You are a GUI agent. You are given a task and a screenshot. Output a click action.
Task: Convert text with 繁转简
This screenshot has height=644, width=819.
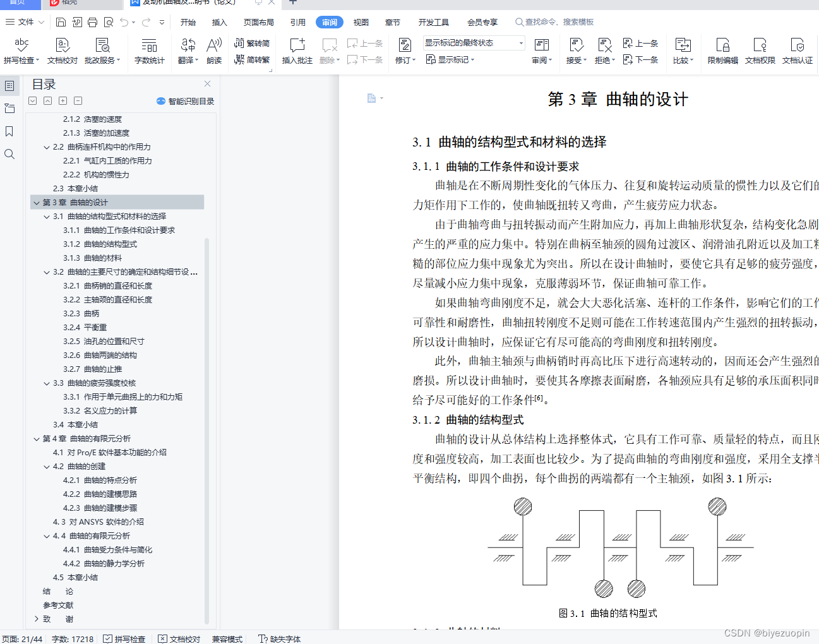(x=251, y=44)
